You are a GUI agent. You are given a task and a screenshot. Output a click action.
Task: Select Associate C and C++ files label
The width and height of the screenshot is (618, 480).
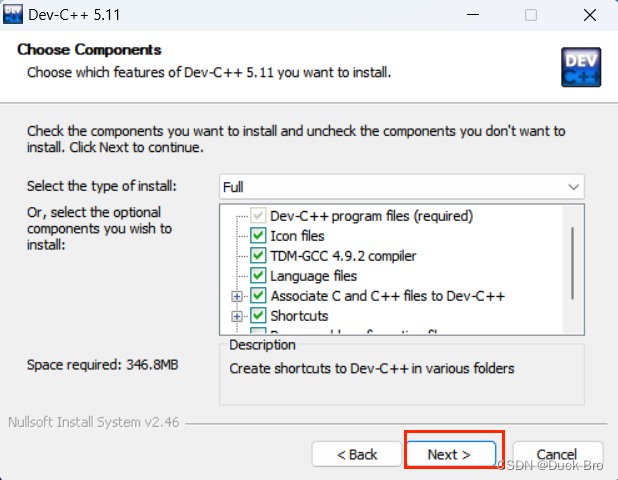(x=387, y=296)
